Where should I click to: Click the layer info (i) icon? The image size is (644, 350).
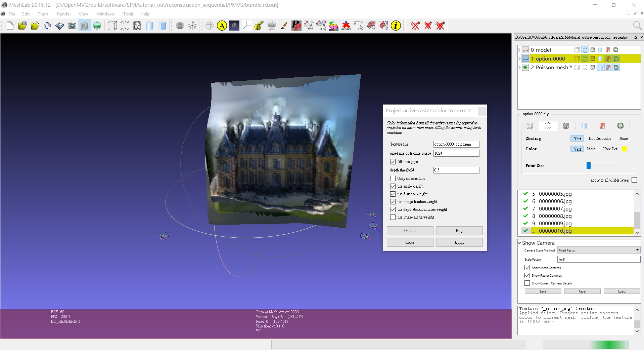point(396,26)
